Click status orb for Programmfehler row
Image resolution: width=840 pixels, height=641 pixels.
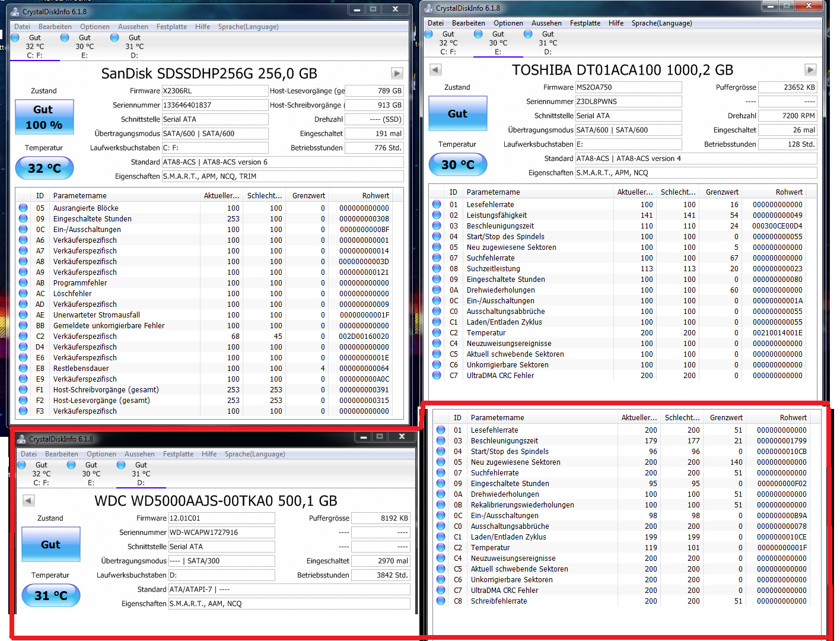[x=23, y=283]
